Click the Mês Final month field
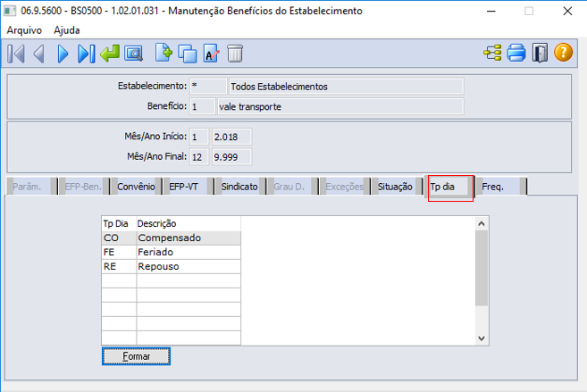Viewport: 587px width, 392px height. (x=199, y=157)
